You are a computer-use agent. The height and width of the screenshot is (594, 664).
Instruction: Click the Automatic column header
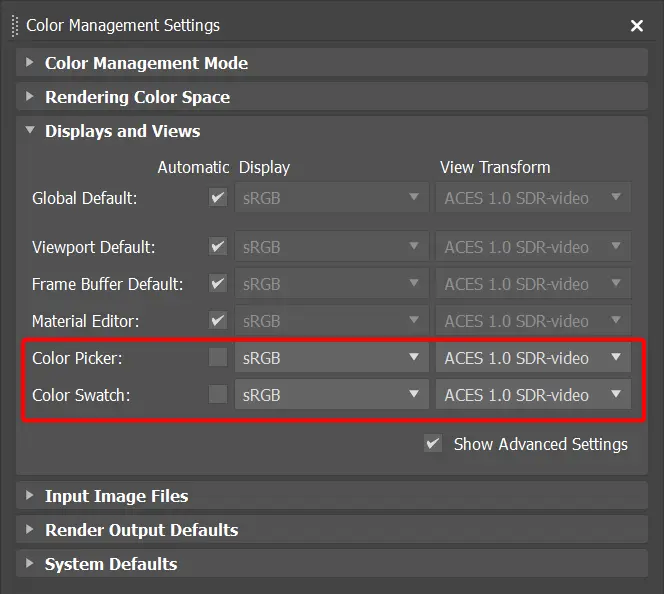coord(193,167)
